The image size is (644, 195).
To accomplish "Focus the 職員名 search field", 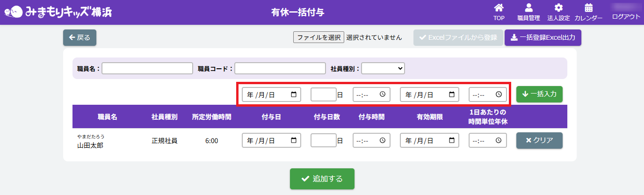I will point(147,68).
